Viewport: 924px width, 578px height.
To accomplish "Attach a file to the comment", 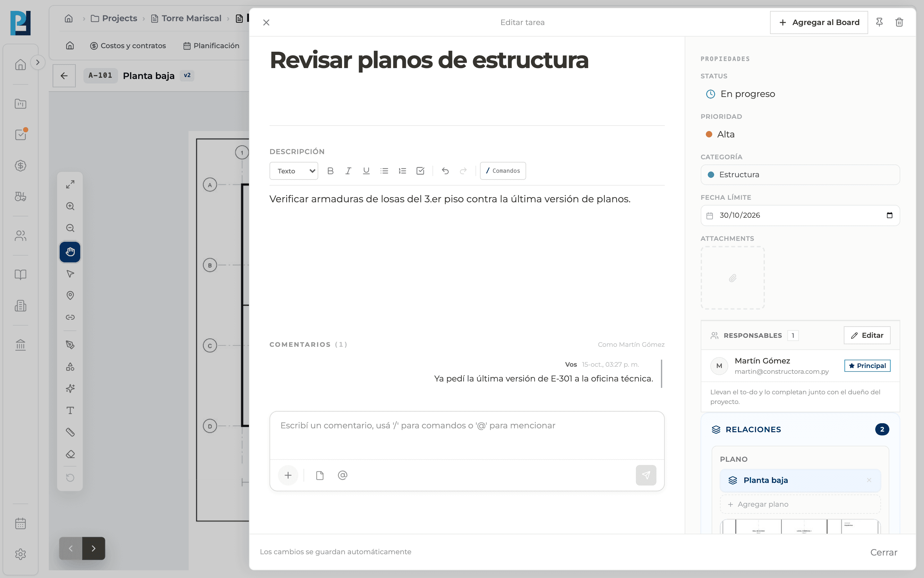I will [320, 475].
